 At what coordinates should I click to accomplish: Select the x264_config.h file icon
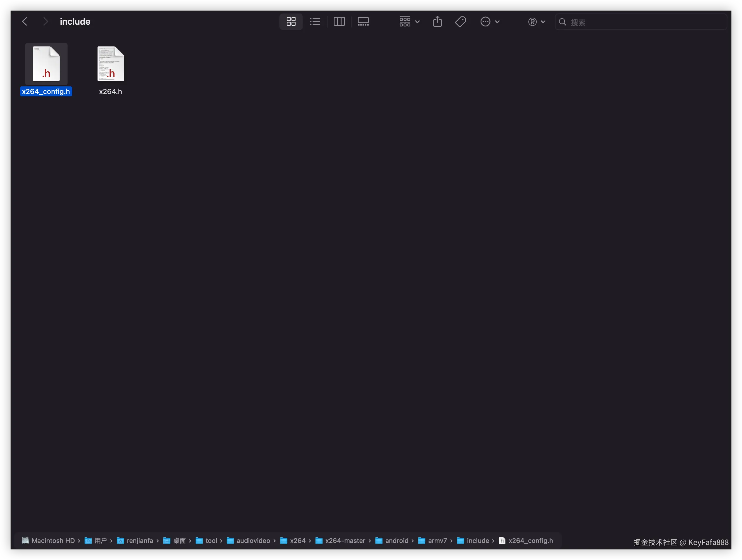46,64
